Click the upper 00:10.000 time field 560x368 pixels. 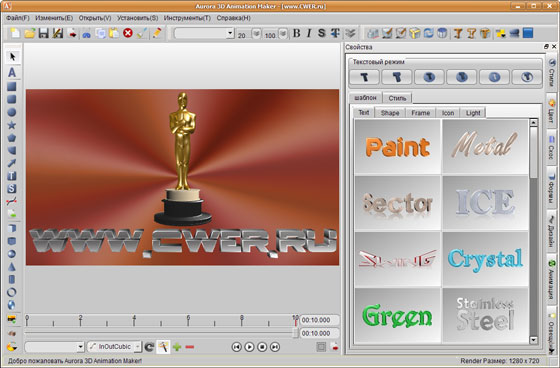319,320
